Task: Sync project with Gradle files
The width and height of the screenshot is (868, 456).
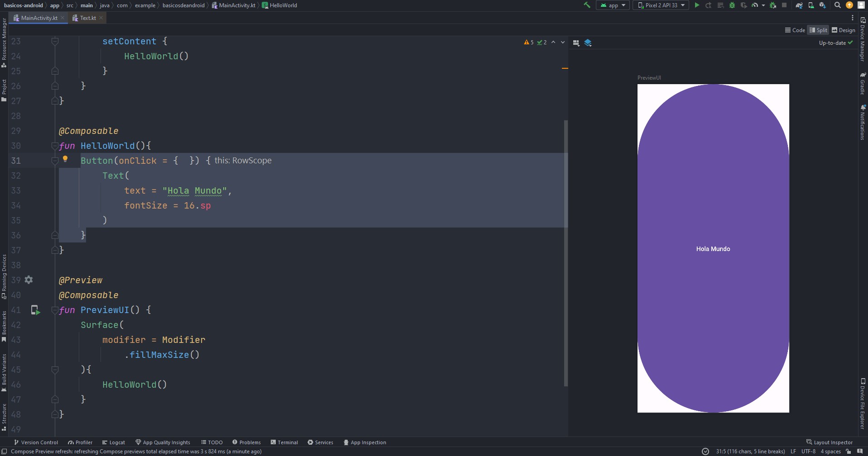Action: [x=799, y=5]
